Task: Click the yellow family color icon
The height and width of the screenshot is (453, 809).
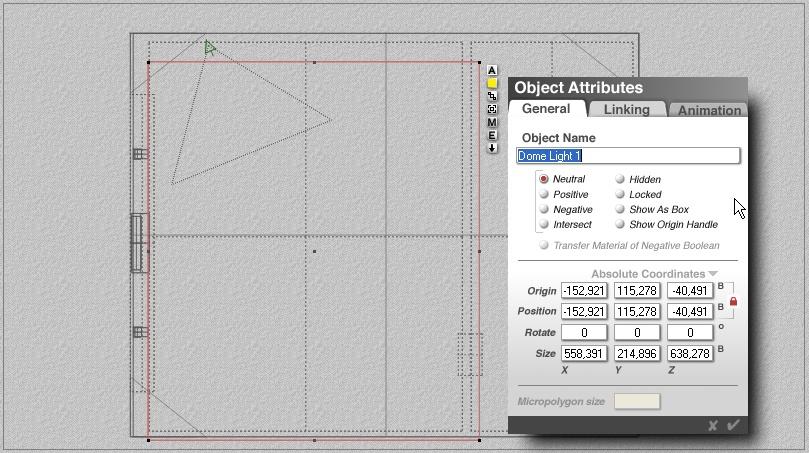Action: click(x=492, y=83)
